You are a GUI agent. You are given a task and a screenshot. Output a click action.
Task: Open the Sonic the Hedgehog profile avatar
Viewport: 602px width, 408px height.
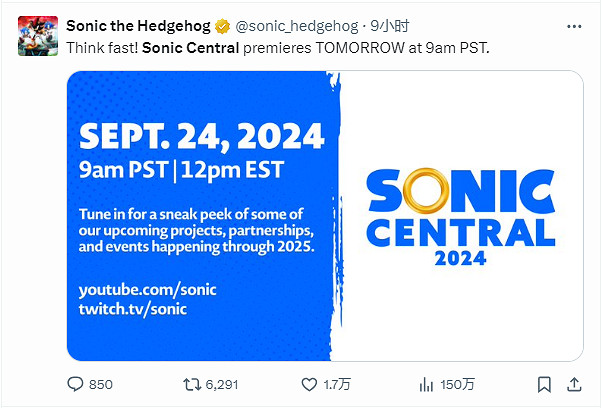[x=37, y=36]
